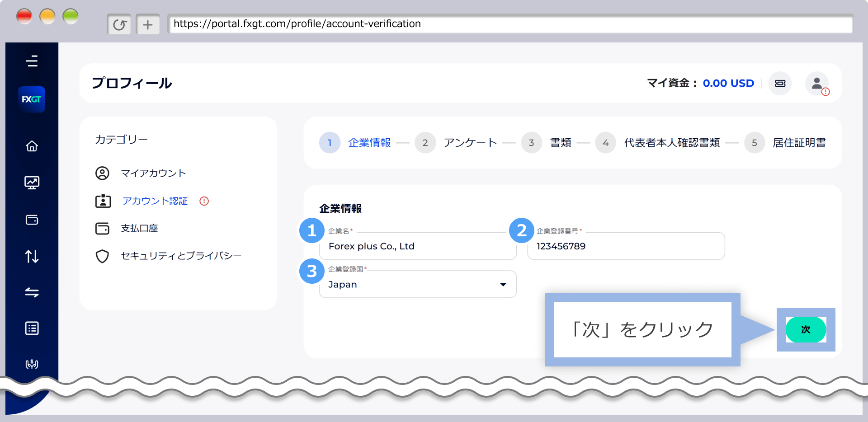The height and width of the screenshot is (422, 868).
Task: Open the FXGT dashboard home icon
Action: point(32,146)
